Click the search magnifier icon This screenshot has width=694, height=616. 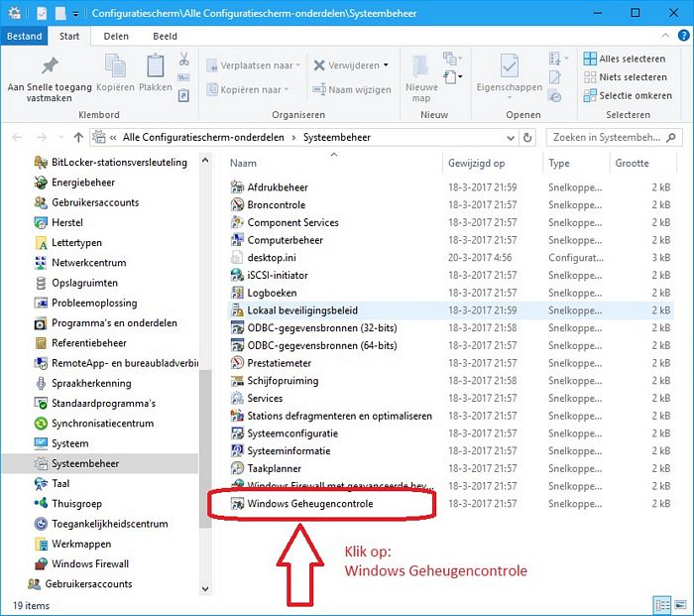click(x=671, y=137)
